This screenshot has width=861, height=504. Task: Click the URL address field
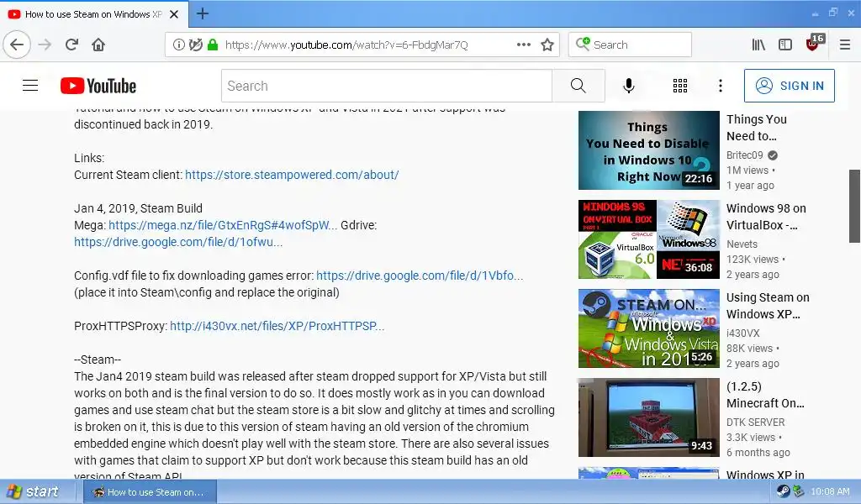pos(346,45)
